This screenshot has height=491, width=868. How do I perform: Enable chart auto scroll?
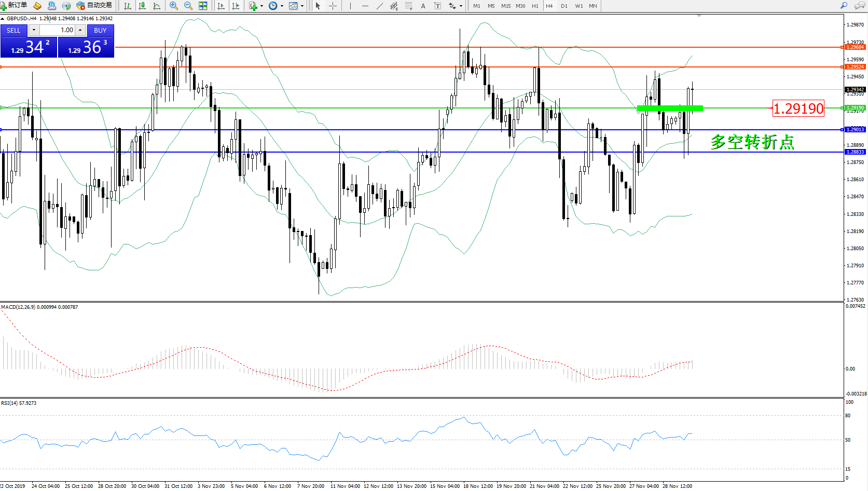[x=221, y=6]
